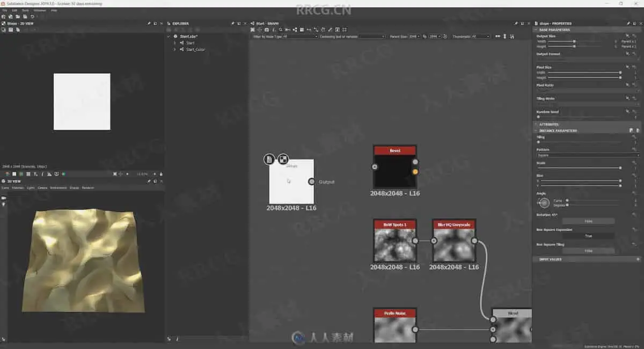Click the pin icon of the 2D View panel
The height and width of the screenshot is (349, 644).
point(149,24)
